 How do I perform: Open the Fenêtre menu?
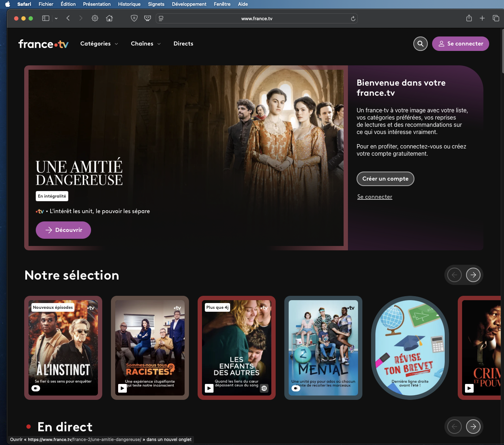pos(222,4)
